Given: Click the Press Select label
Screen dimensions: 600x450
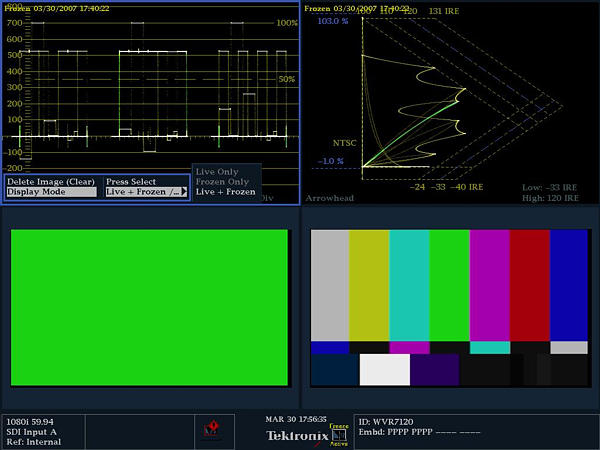Looking at the screenshot, I should pos(131,181).
